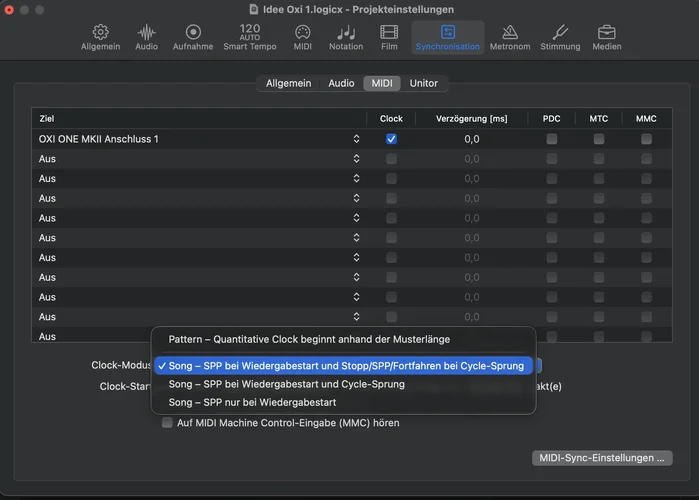Open the Audio waveform settings pane
The width and height of the screenshot is (699, 500).
tap(146, 37)
